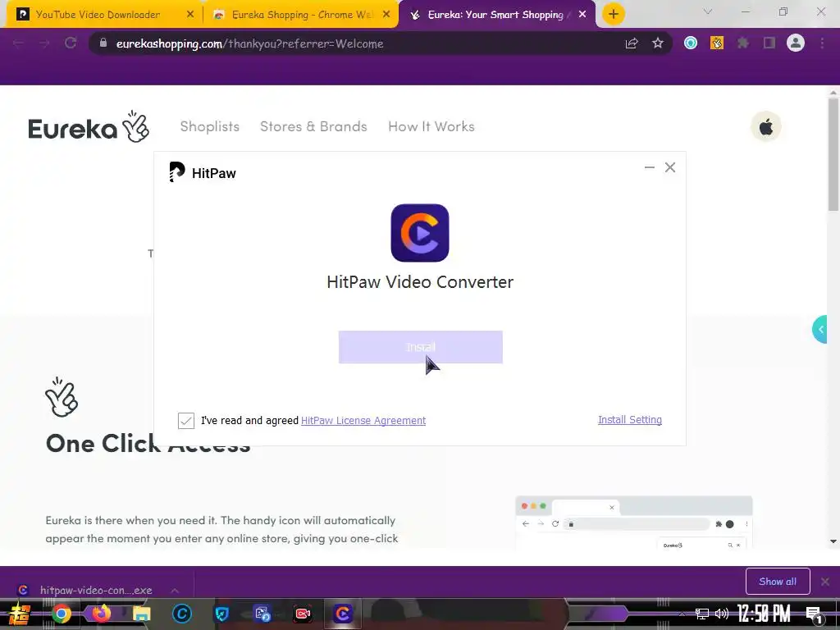Screen dimensions: 840x630
Task: Select the Eureka: Your Smart Shopping tab
Action: (495, 15)
